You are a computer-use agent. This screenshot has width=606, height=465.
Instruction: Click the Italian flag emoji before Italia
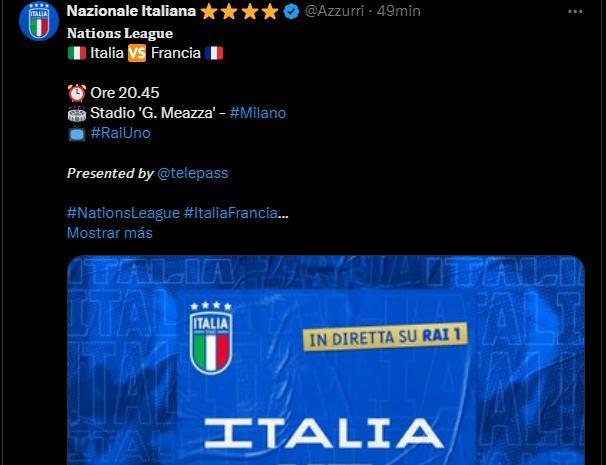77,53
